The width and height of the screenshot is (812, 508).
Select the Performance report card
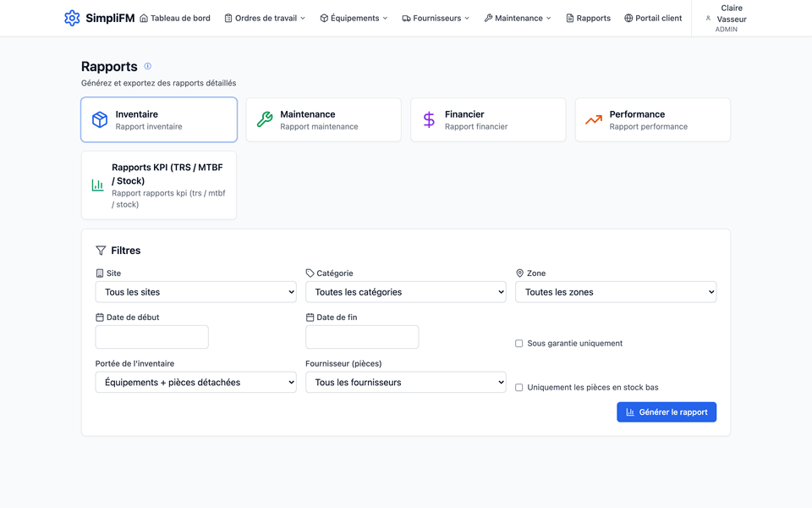pos(653,119)
